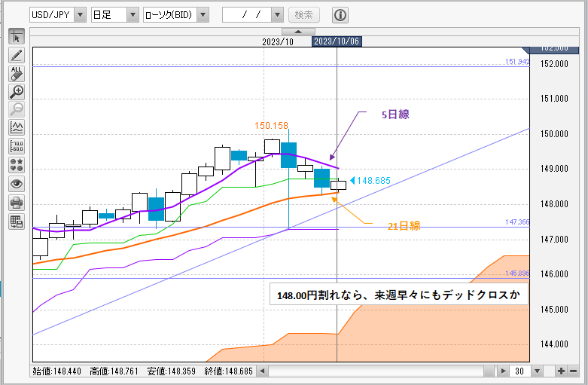Erase all drawings with ALL eraser
Viewport: 588px width, 385px height.
point(17,74)
